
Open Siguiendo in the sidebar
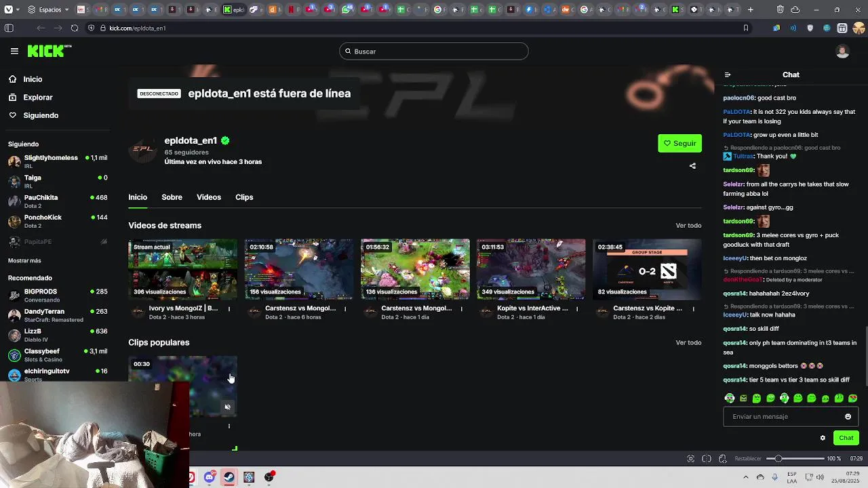click(x=41, y=115)
